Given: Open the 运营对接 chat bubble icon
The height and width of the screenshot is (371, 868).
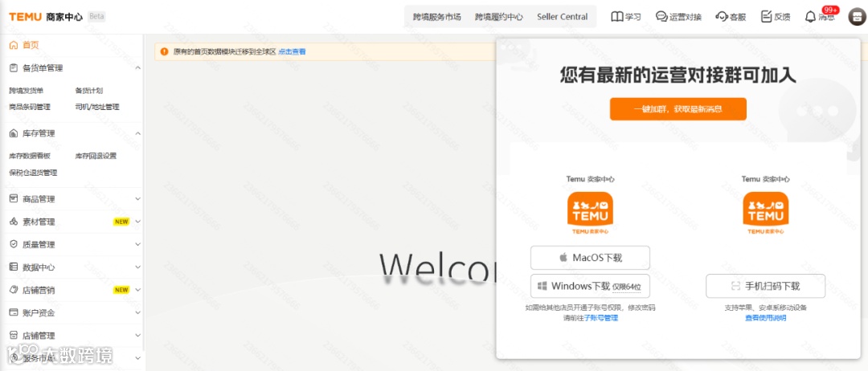Looking at the screenshot, I should pos(661,17).
